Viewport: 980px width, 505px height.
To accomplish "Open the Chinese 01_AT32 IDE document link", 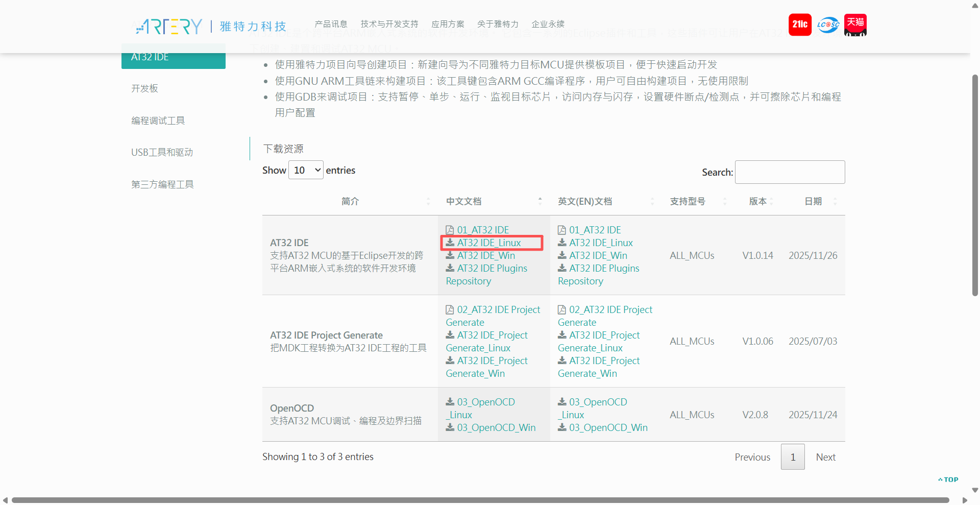I will point(483,230).
